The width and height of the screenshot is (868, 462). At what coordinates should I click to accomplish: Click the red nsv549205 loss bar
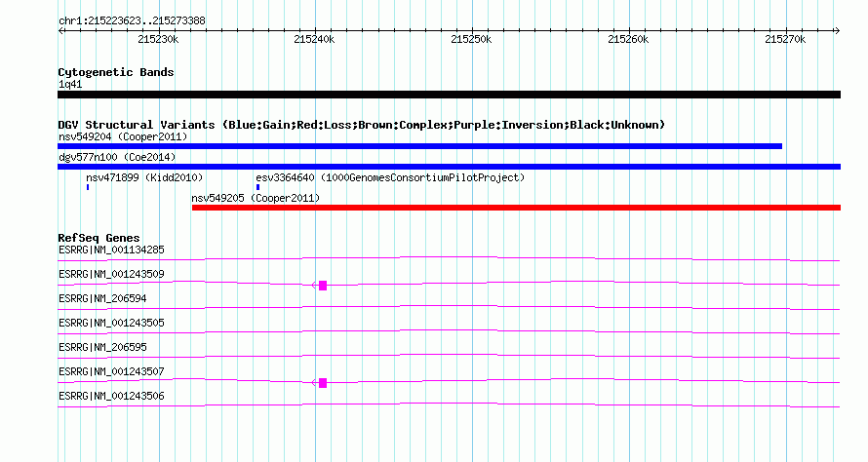tap(517, 208)
